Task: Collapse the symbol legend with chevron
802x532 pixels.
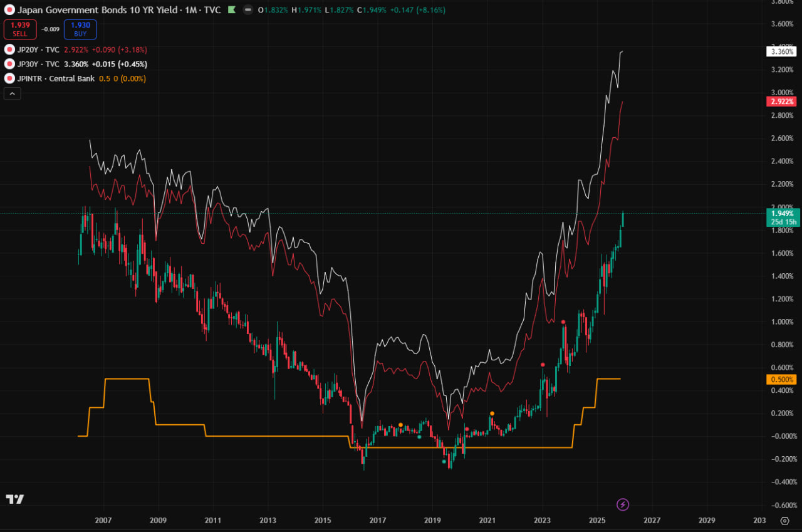Action: (x=13, y=93)
